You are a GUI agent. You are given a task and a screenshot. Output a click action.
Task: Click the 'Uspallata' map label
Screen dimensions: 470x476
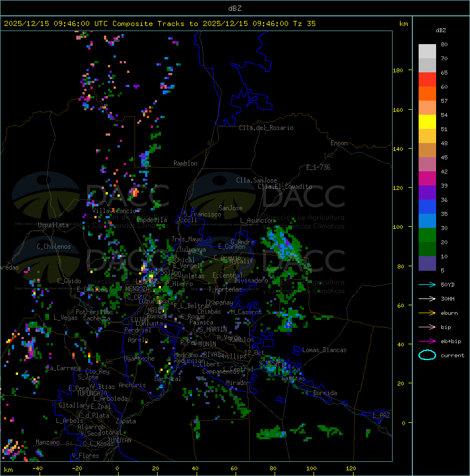click(53, 225)
